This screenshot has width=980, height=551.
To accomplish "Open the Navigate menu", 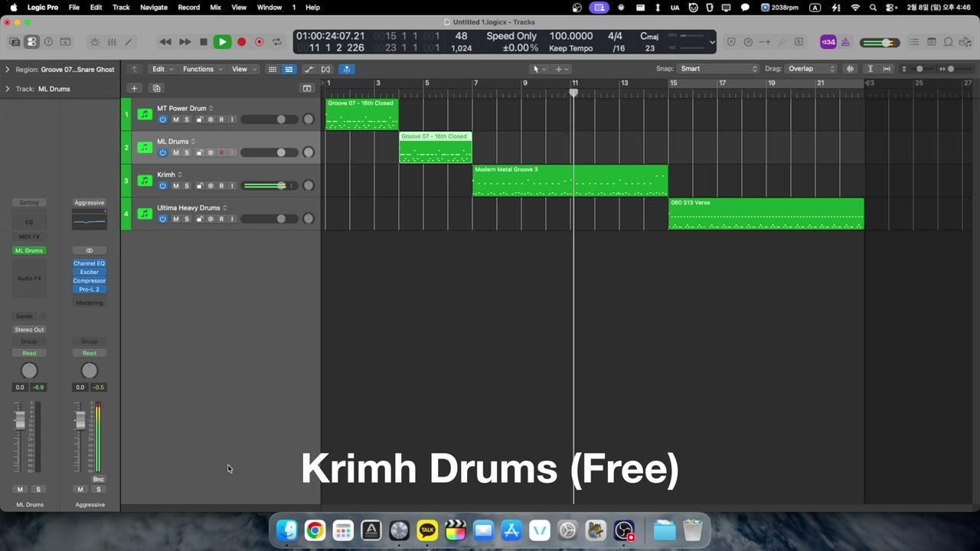I will tap(153, 7).
